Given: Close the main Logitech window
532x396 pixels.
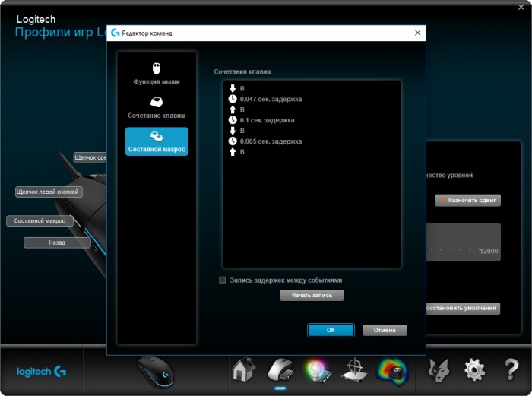Looking at the screenshot, I should click(521, 7).
